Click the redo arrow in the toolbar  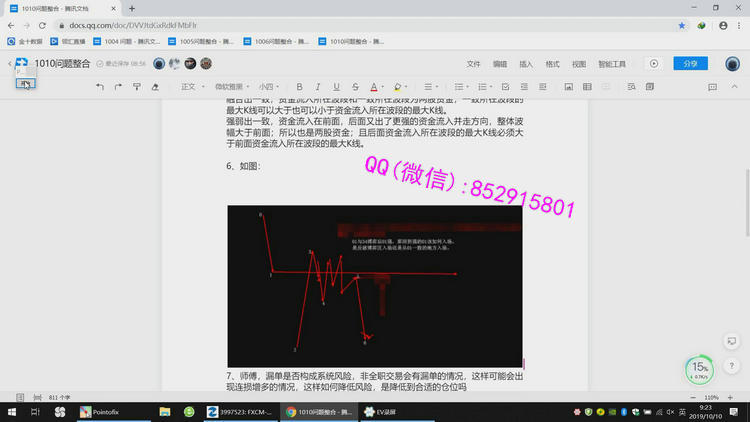(118, 87)
